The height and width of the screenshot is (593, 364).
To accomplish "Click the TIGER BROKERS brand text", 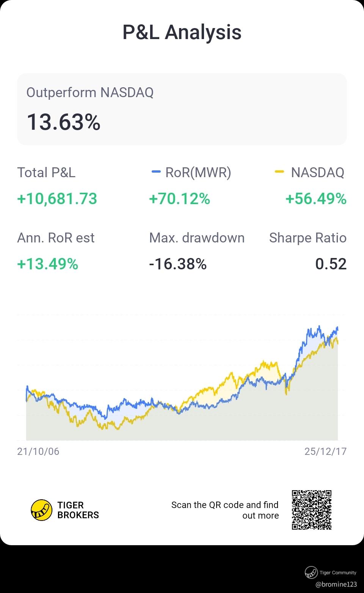I will click(x=78, y=510).
